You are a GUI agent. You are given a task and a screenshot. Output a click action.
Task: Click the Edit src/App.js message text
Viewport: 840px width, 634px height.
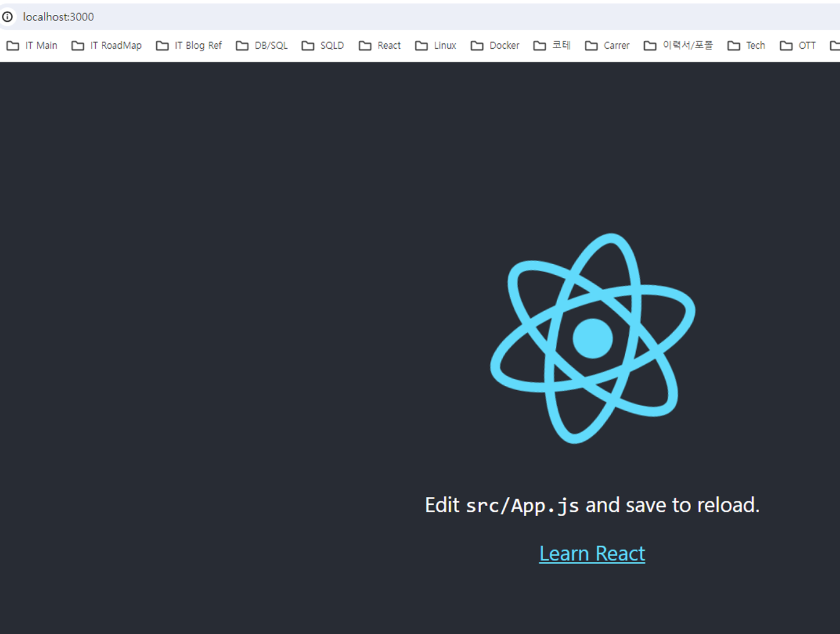[x=592, y=505]
